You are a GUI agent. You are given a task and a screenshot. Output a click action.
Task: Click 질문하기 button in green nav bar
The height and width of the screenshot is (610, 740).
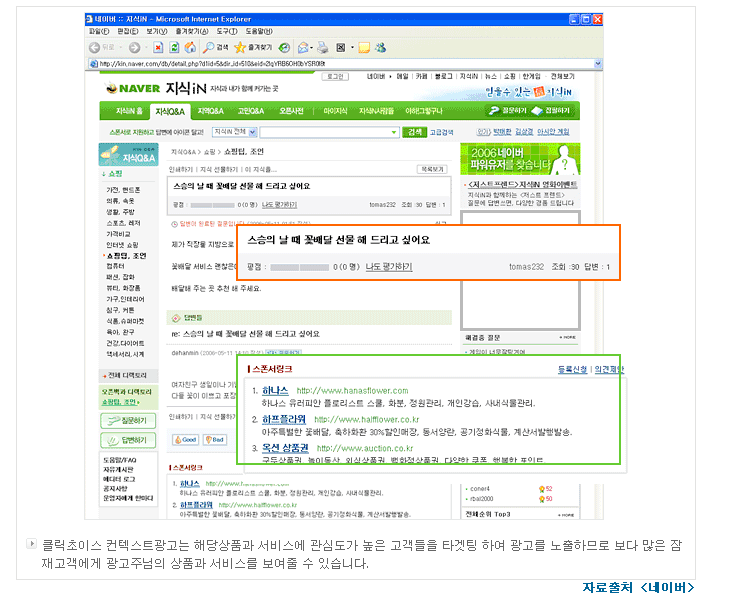[x=508, y=110]
